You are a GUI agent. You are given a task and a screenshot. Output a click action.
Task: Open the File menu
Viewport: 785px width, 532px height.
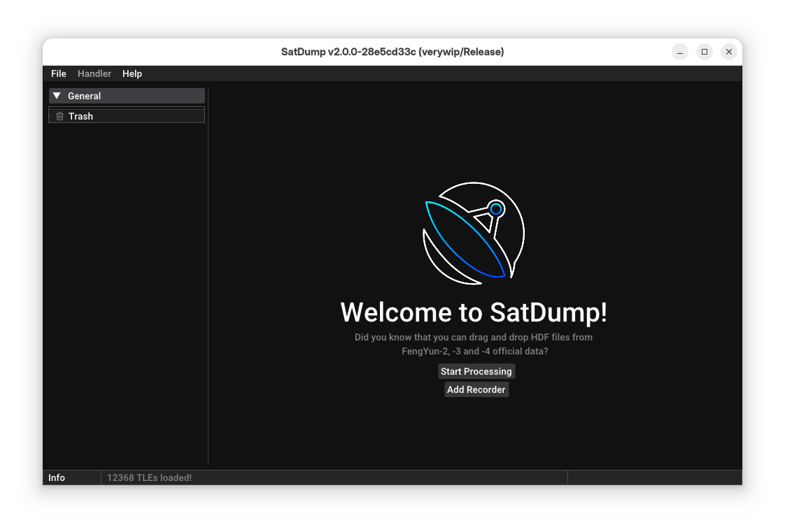(x=59, y=73)
